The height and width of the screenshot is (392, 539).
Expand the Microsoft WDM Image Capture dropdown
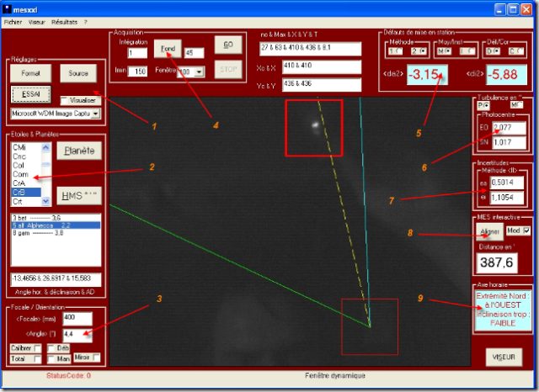[x=95, y=113]
